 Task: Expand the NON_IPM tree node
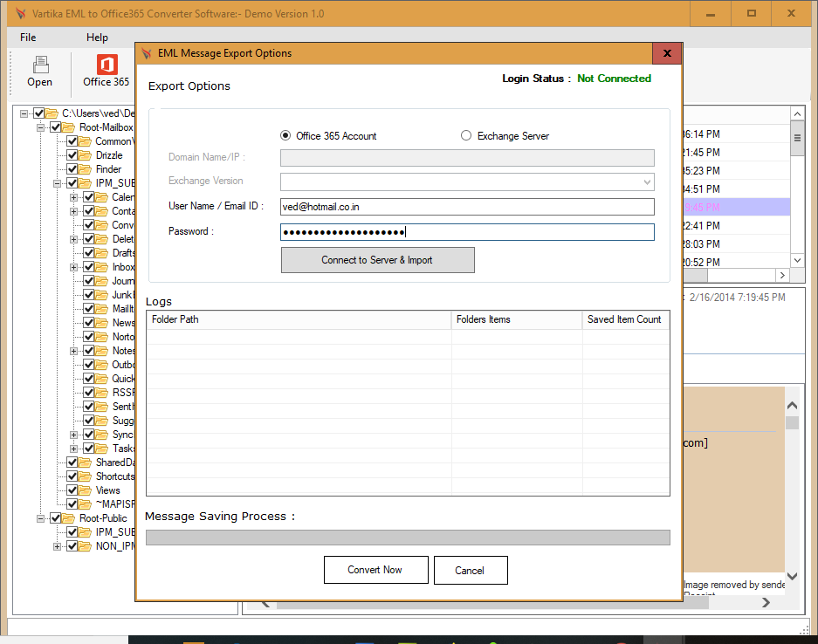(58, 546)
